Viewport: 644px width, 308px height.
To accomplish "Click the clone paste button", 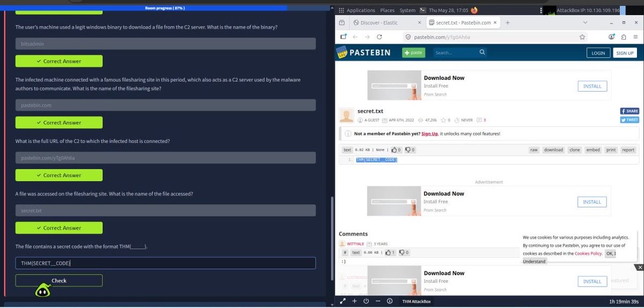I will [575, 150].
